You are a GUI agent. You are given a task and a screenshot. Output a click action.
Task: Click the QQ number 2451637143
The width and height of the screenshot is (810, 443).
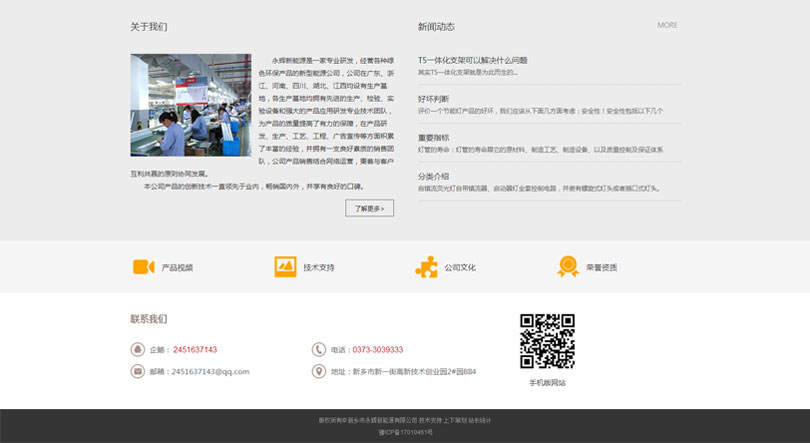click(x=195, y=350)
